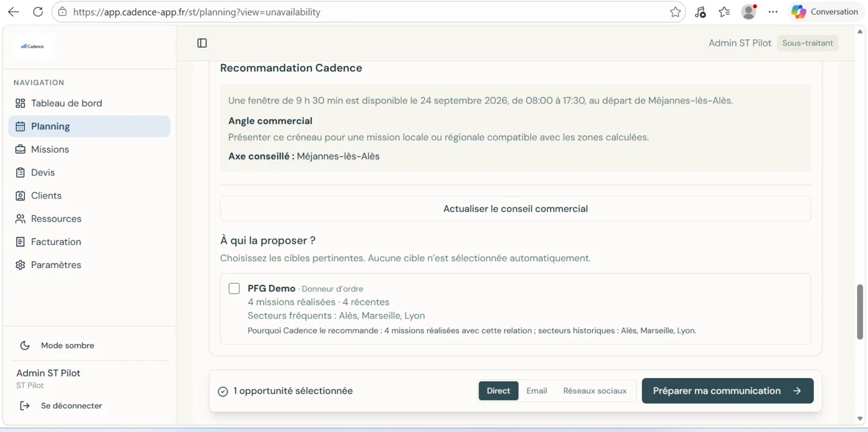Click the Pourquoi Cadence le recommande line
This screenshot has width=868, height=432.
coord(472,331)
